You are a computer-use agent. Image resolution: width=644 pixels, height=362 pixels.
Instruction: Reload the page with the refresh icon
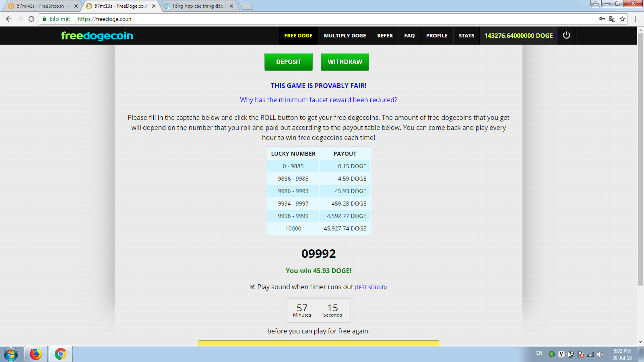click(x=31, y=19)
